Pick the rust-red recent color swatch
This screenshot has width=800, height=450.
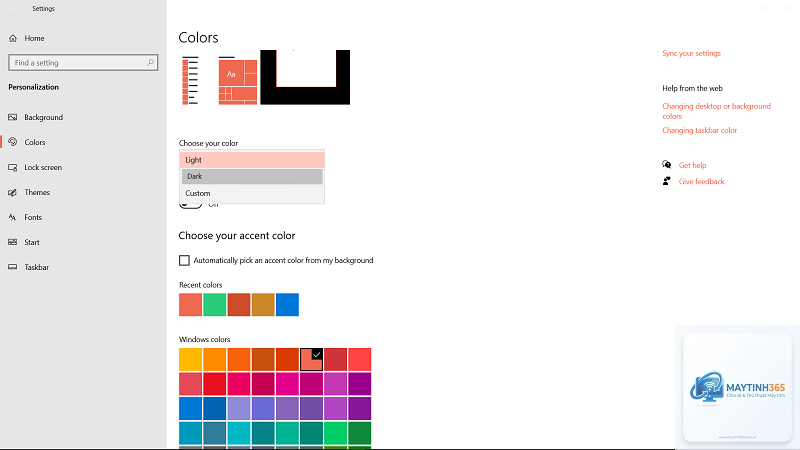click(x=239, y=305)
